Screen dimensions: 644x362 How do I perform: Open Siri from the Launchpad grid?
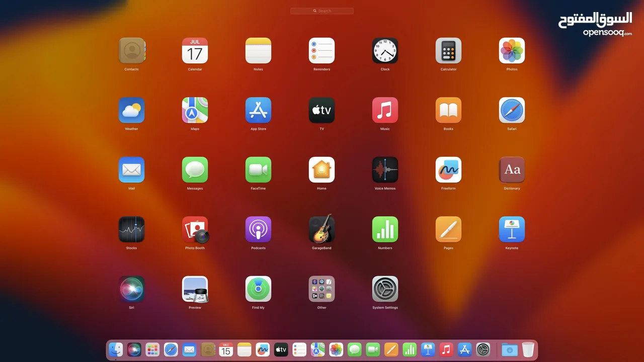(x=131, y=289)
